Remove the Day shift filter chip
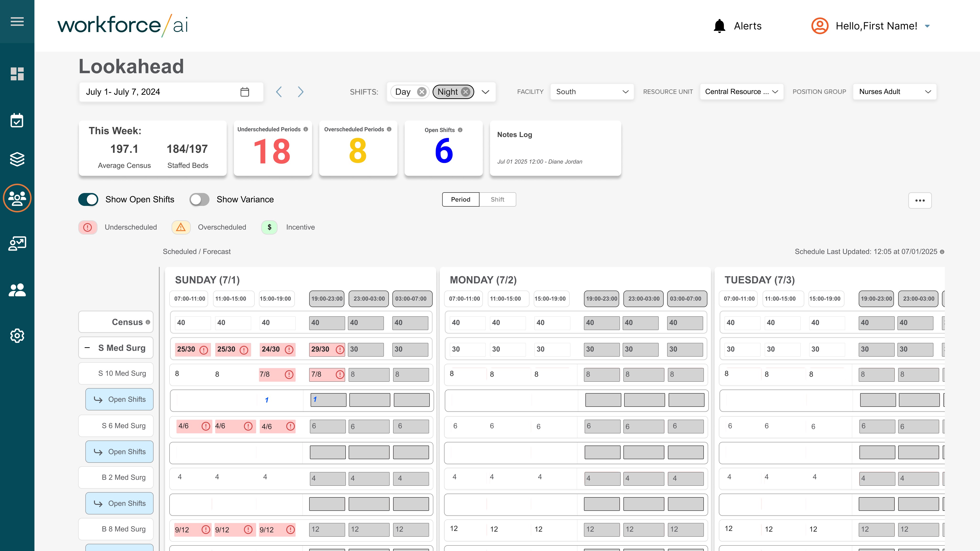This screenshot has width=980, height=551. point(422,92)
